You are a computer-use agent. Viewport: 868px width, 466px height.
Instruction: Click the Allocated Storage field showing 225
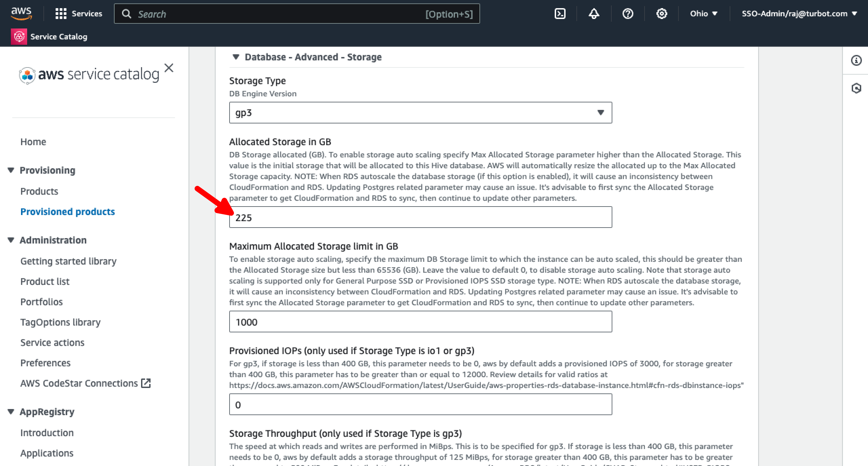[x=420, y=217]
